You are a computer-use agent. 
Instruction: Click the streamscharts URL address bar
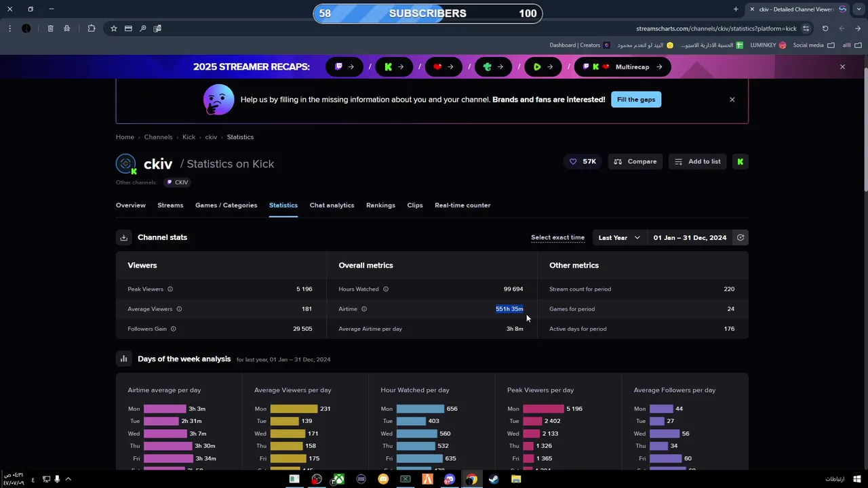coord(716,28)
